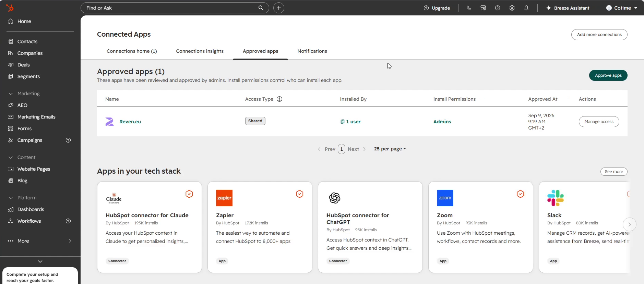This screenshot has width=644, height=284.
Task: Open the calling phone icon
Action: [469, 8]
